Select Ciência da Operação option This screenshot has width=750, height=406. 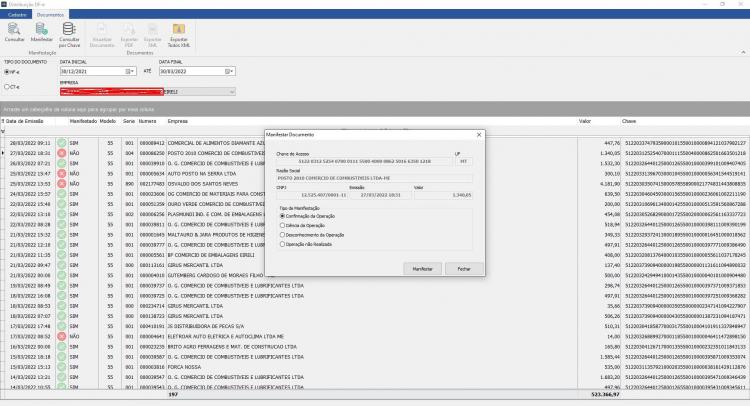(282, 225)
